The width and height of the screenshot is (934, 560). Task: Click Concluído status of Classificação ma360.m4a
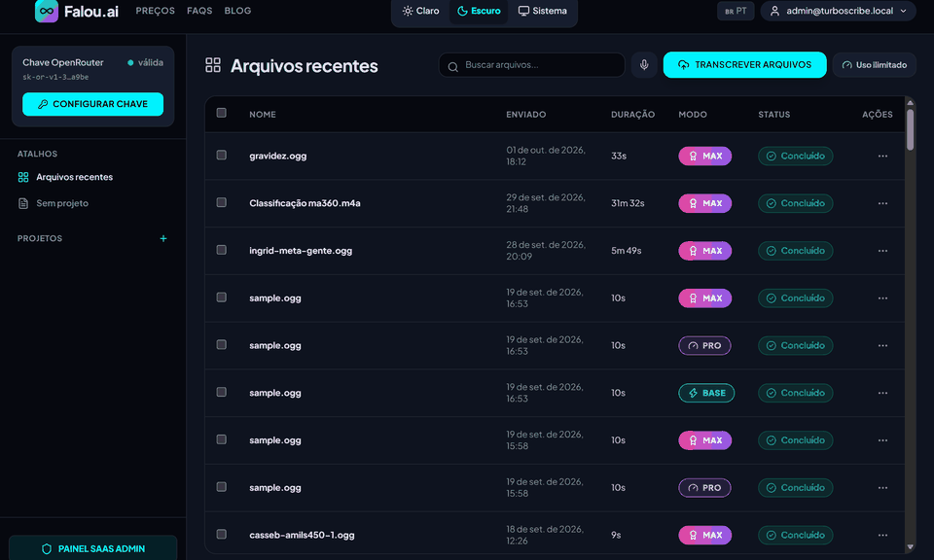(795, 203)
